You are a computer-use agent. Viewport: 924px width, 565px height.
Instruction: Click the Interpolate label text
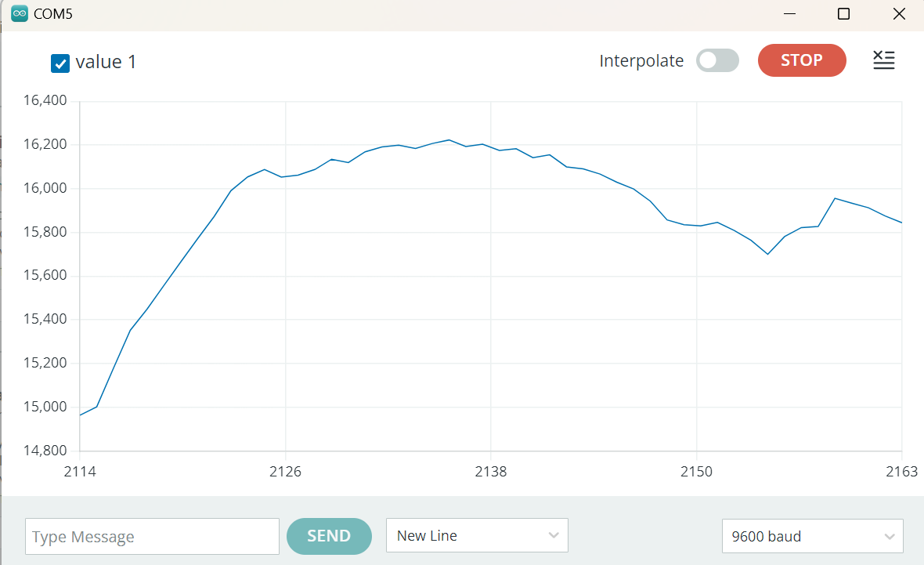click(x=641, y=61)
